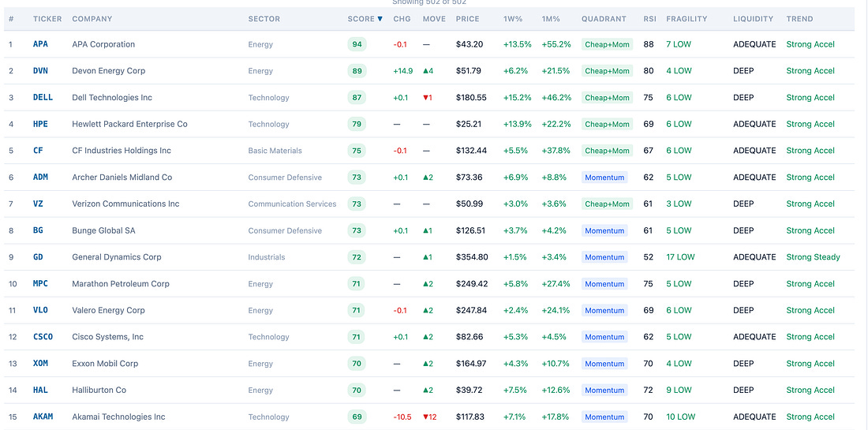Open the DVN ticker link

click(40, 71)
